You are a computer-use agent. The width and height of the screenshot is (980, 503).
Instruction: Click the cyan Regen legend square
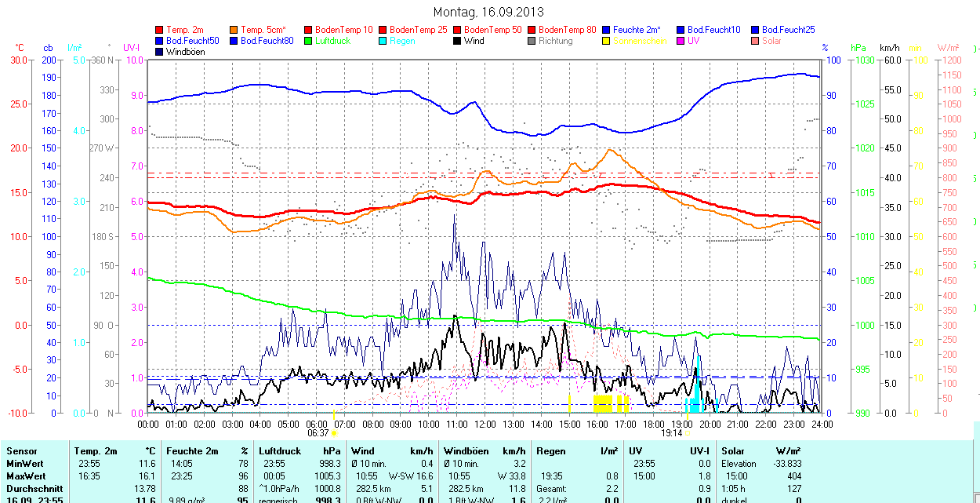point(383,41)
